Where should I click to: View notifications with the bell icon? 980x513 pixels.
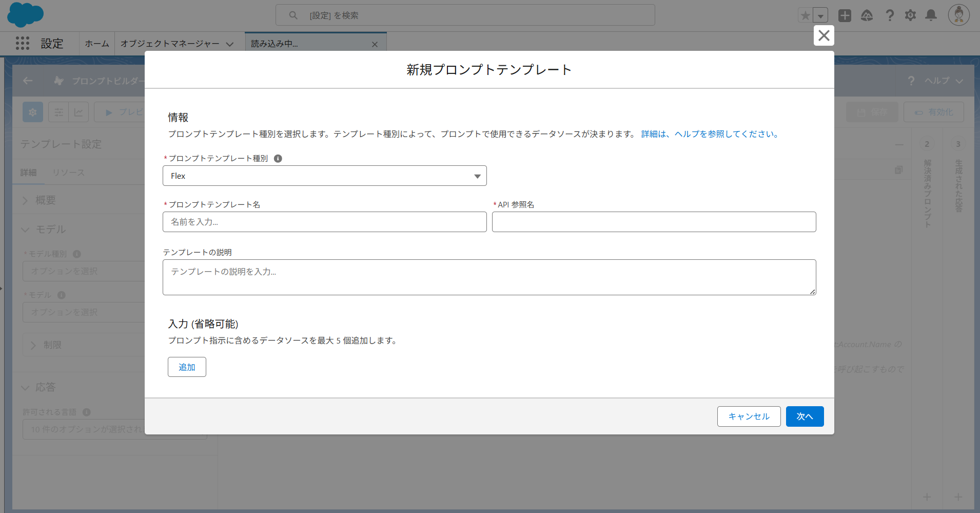tap(931, 15)
